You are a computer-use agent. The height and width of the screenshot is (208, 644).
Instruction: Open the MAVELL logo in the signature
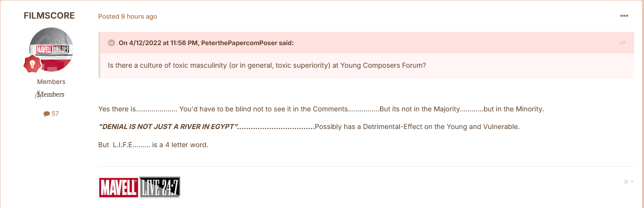(x=119, y=187)
